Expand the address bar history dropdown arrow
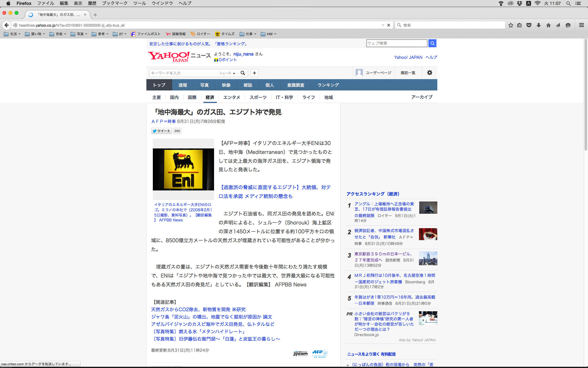 pyautogui.click(x=383, y=25)
